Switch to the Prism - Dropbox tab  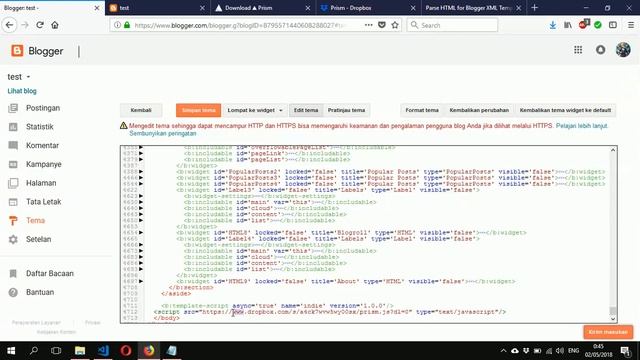[x=368, y=8]
